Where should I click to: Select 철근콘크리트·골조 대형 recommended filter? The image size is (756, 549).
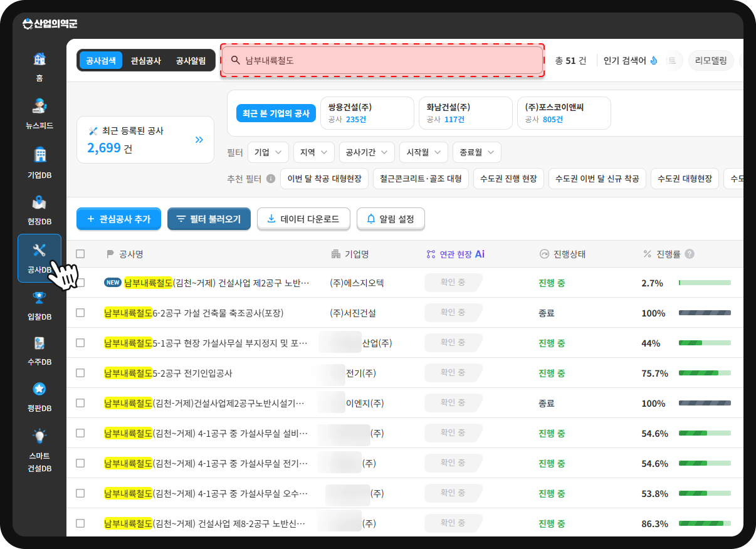click(421, 179)
